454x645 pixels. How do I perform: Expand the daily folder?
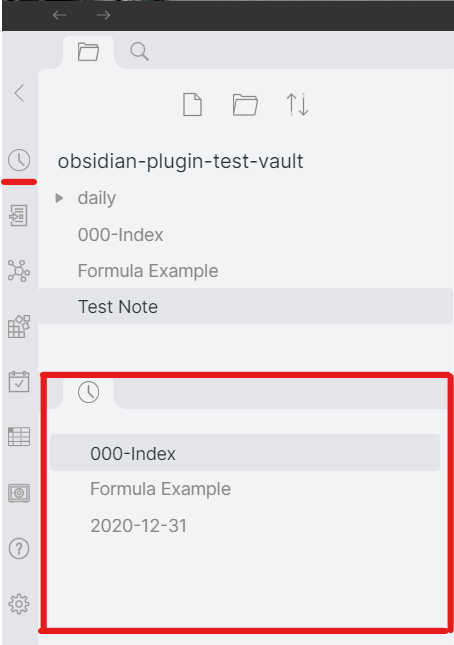pos(59,198)
